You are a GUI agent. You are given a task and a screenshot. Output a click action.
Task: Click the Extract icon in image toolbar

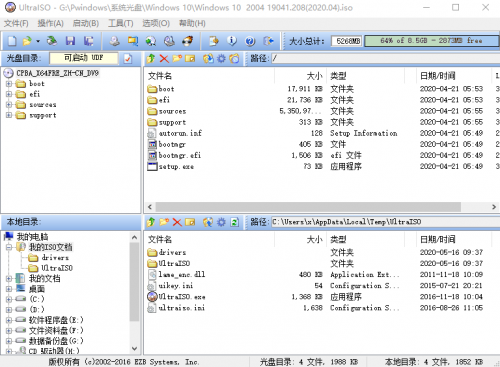pyautogui.click(x=208, y=59)
